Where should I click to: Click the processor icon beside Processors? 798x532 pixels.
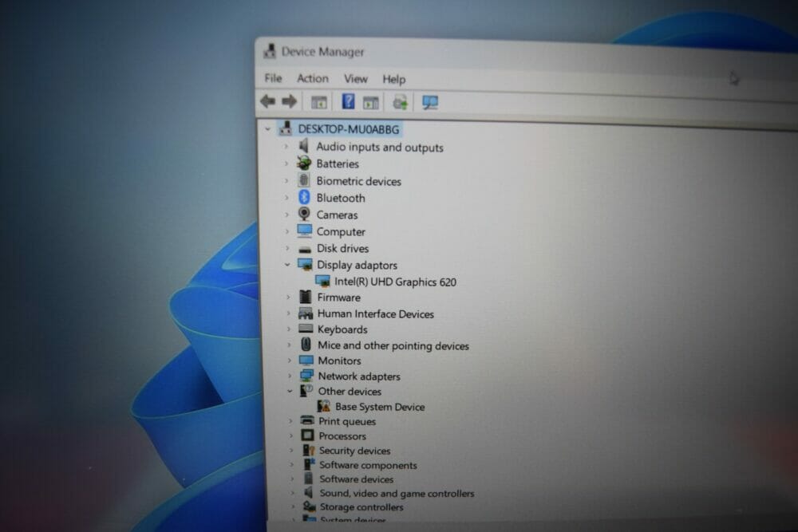click(x=307, y=435)
